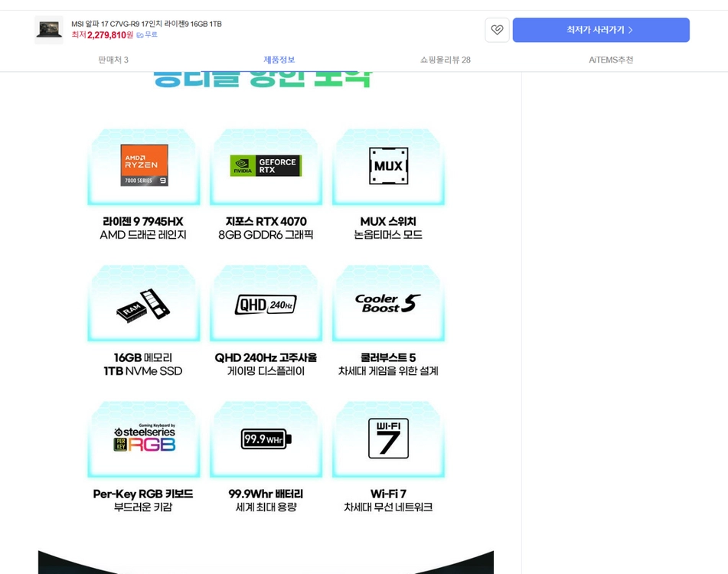Switch to 쇼핑몰리뷰 28 tab
The image size is (728, 574).
[446, 60]
